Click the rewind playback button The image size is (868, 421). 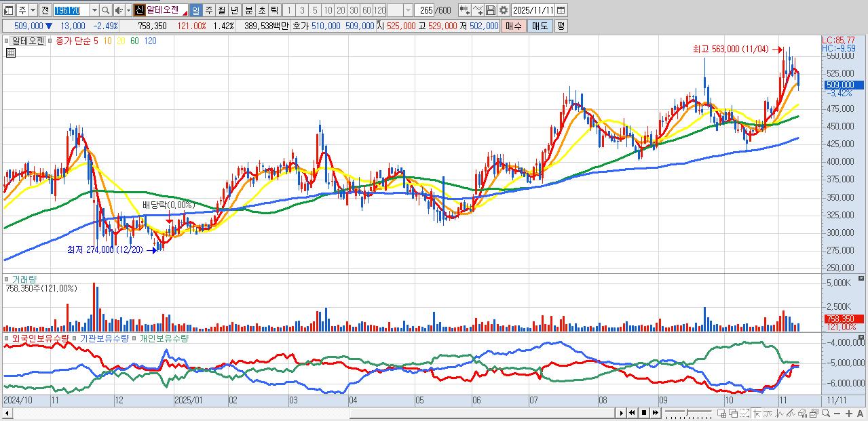pyautogui.click(x=632, y=413)
